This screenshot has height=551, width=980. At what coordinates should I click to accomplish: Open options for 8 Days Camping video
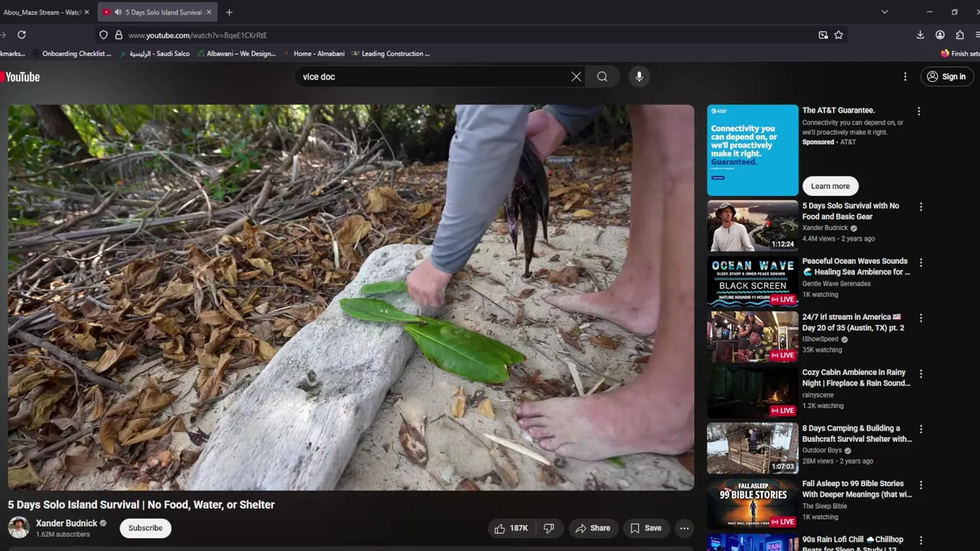point(921,429)
